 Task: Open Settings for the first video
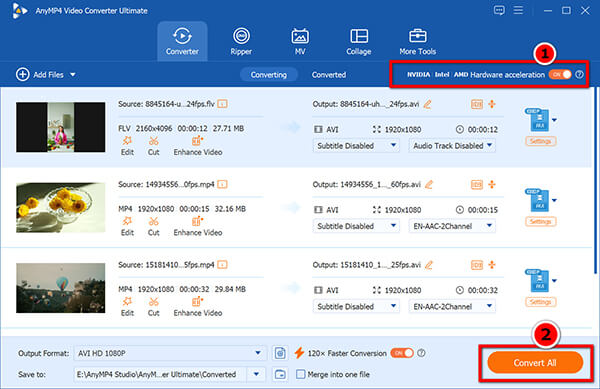(x=540, y=141)
